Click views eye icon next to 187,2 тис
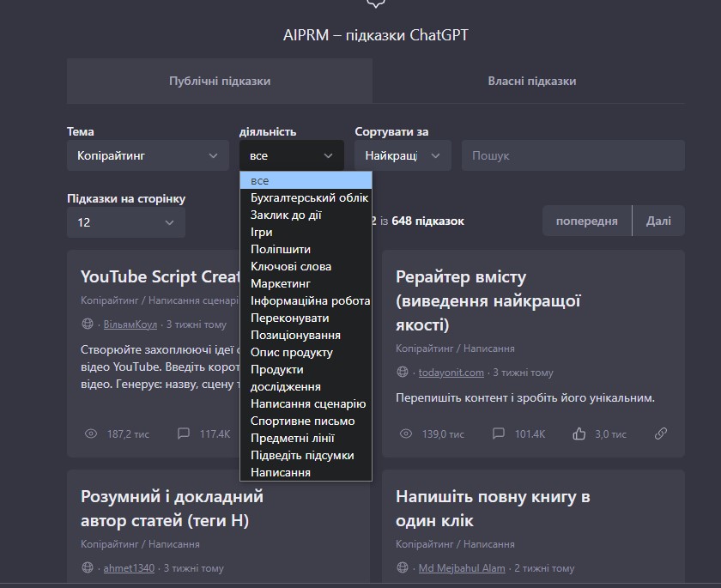Image resolution: width=721 pixels, height=588 pixels. [91, 433]
